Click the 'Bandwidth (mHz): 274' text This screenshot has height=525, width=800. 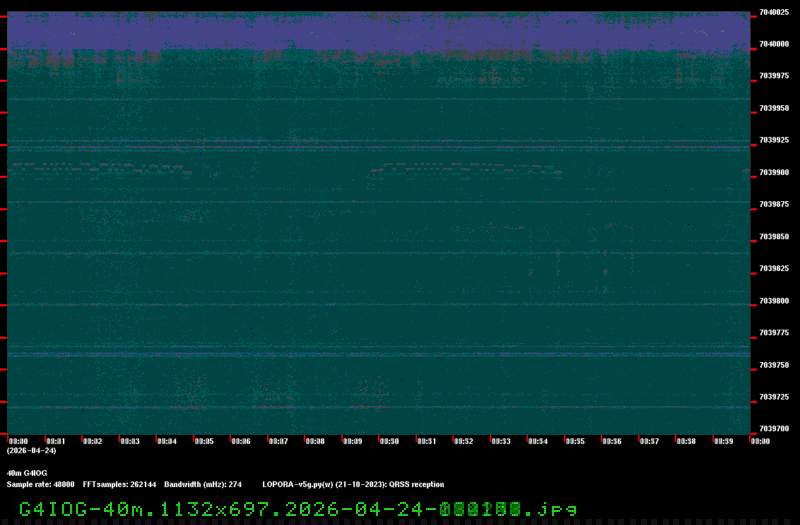pyautogui.click(x=203, y=484)
